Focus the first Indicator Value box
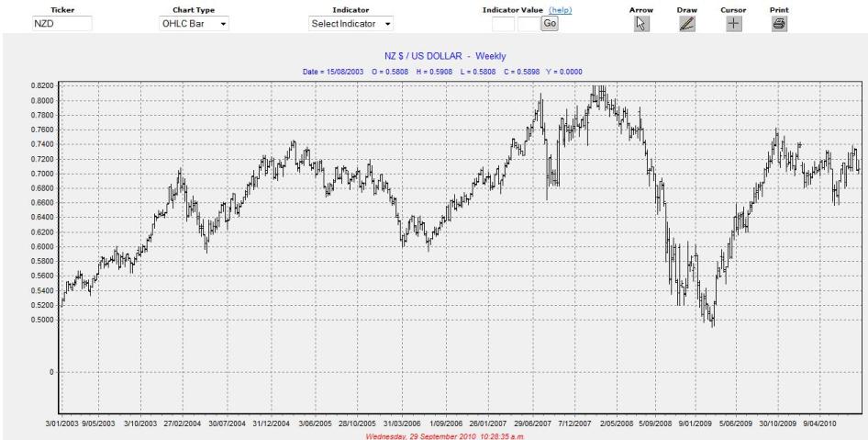Screen dimensions: 868x440 click(503, 24)
